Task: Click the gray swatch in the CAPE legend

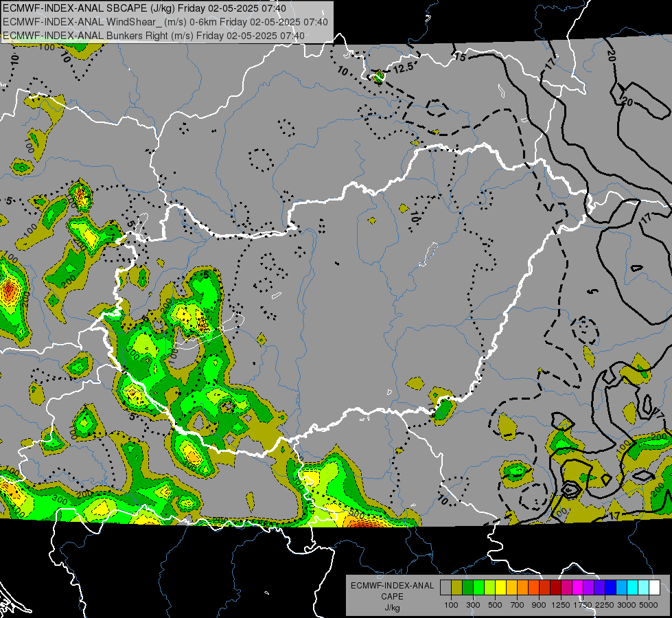Action: coord(445,587)
